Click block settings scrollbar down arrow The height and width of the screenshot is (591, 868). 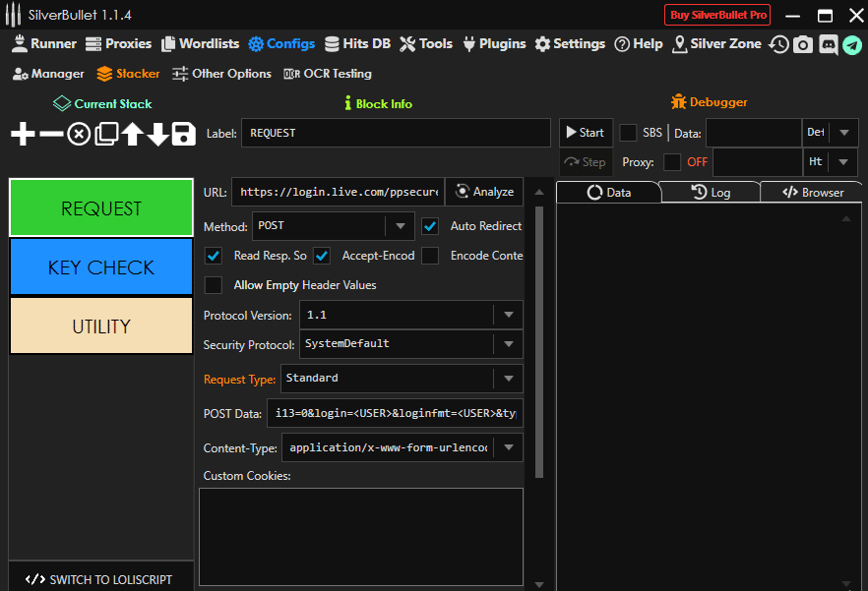(539, 585)
